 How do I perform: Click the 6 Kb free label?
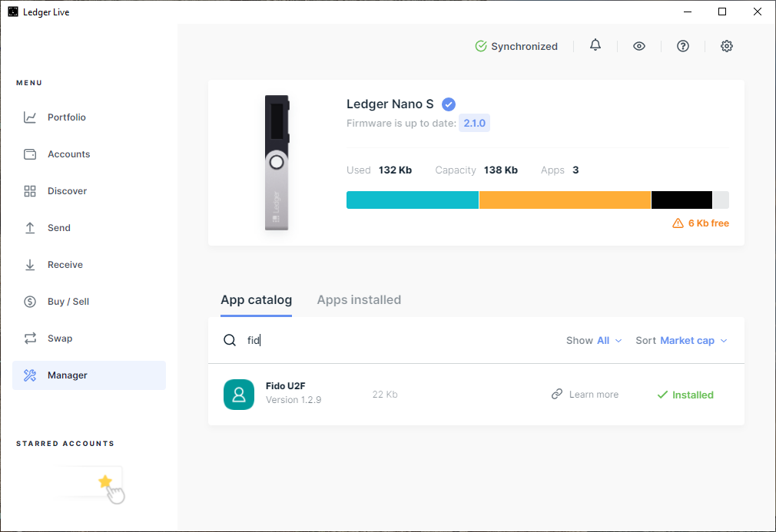click(708, 223)
